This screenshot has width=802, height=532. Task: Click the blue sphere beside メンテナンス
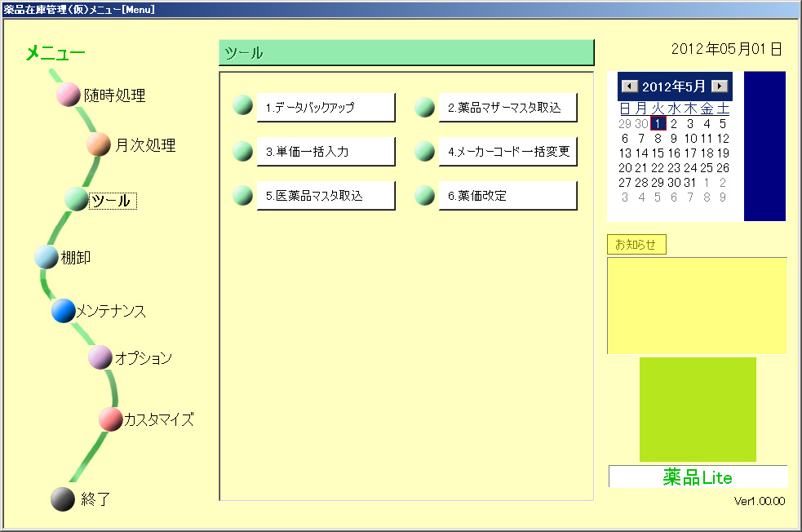pyautogui.click(x=64, y=311)
